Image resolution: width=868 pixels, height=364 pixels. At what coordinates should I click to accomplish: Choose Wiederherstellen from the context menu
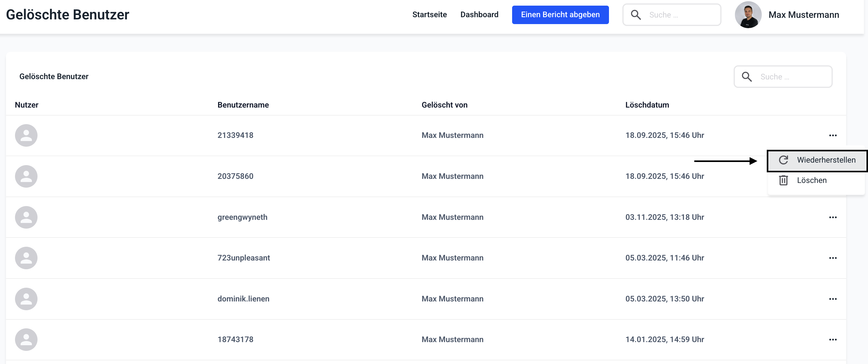click(x=826, y=160)
